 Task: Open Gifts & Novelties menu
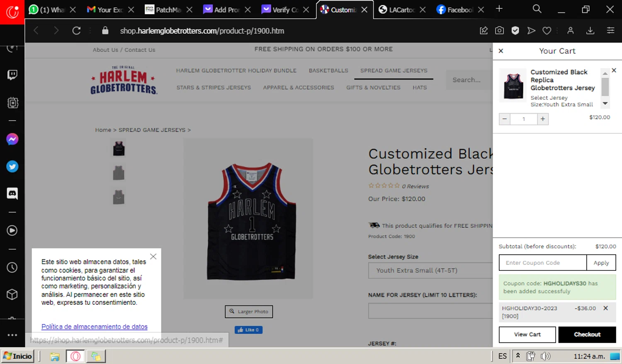click(x=373, y=88)
